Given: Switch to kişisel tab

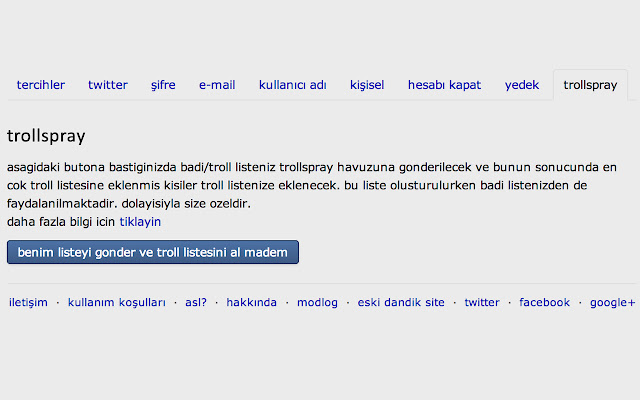Looking at the screenshot, I should [x=367, y=85].
